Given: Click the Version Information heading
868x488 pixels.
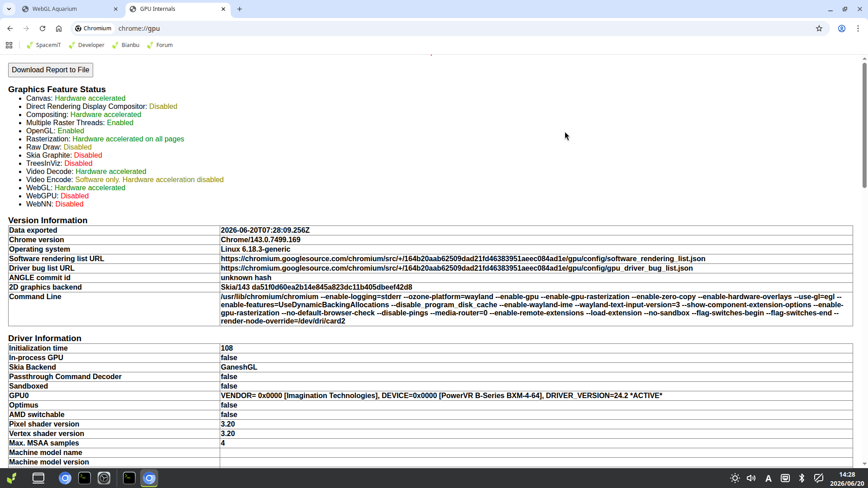Looking at the screenshot, I should tap(48, 221).
